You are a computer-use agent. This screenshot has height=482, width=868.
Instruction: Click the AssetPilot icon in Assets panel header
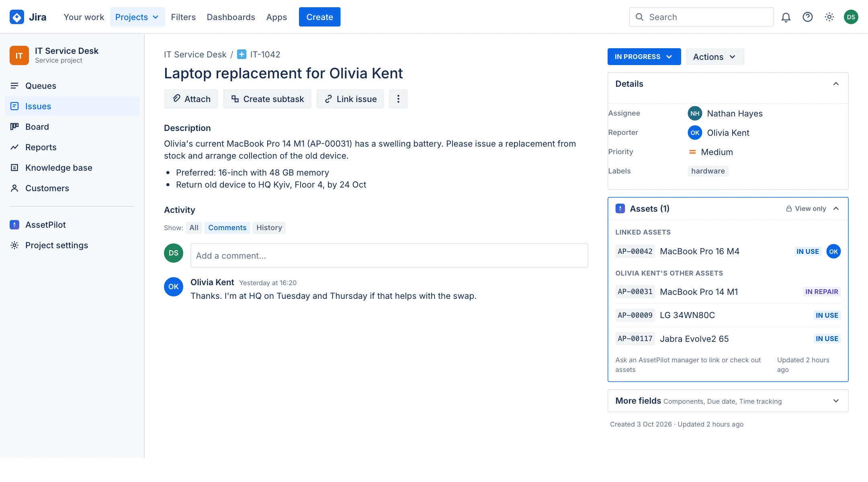click(620, 208)
